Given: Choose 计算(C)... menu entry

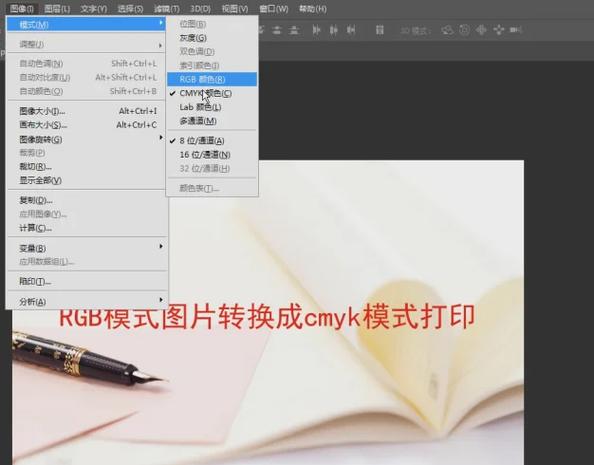Looking at the screenshot, I should coord(87,228).
